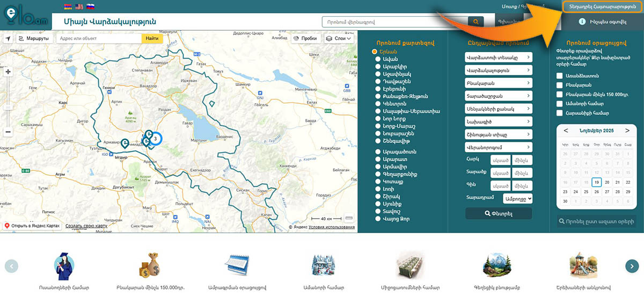The image size is (644, 303).
Task: Expand the Վարձատուի տեսակը filter
Action: 499,57
